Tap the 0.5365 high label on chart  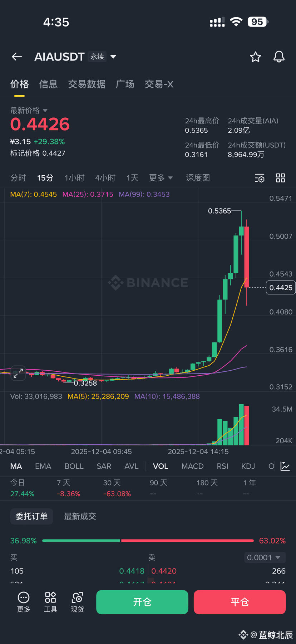click(219, 211)
